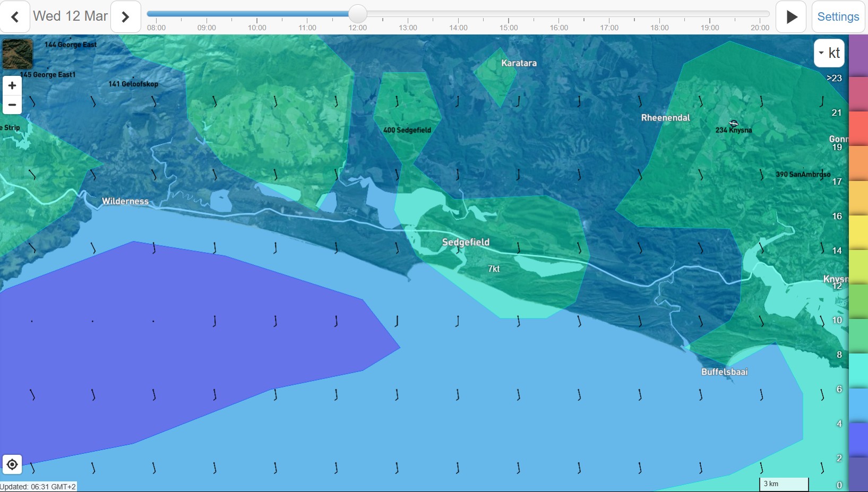Select the 400 Sedgefield station label

(x=407, y=130)
